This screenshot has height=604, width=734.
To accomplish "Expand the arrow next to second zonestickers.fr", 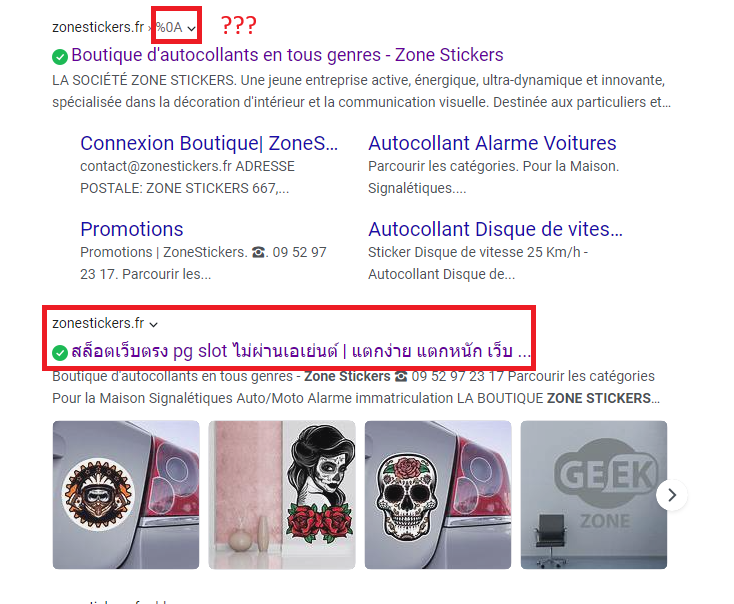I will 154,324.
